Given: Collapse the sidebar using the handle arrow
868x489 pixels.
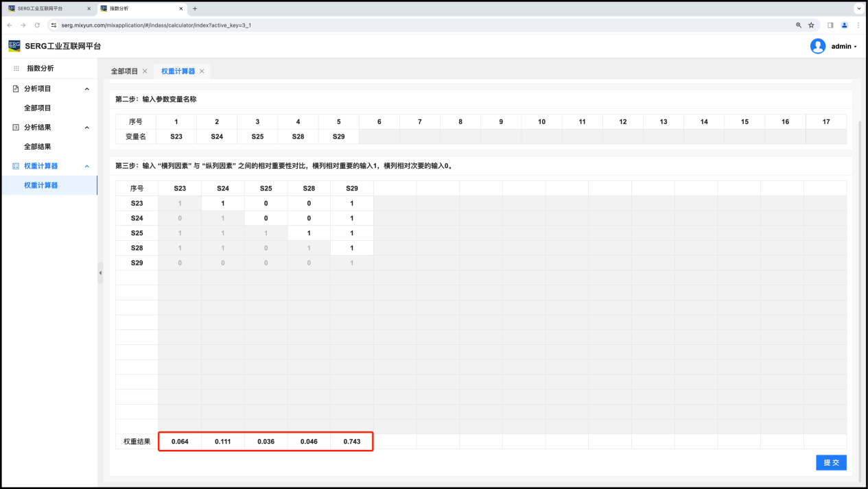Looking at the screenshot, I should [x=100, y=273].
